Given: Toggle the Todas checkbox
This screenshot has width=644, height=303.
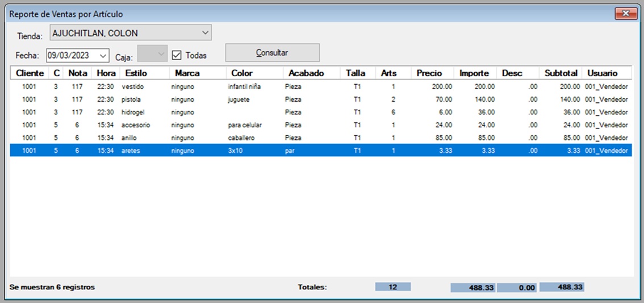Looking at the screenshot, I should (x=176, y=55).
